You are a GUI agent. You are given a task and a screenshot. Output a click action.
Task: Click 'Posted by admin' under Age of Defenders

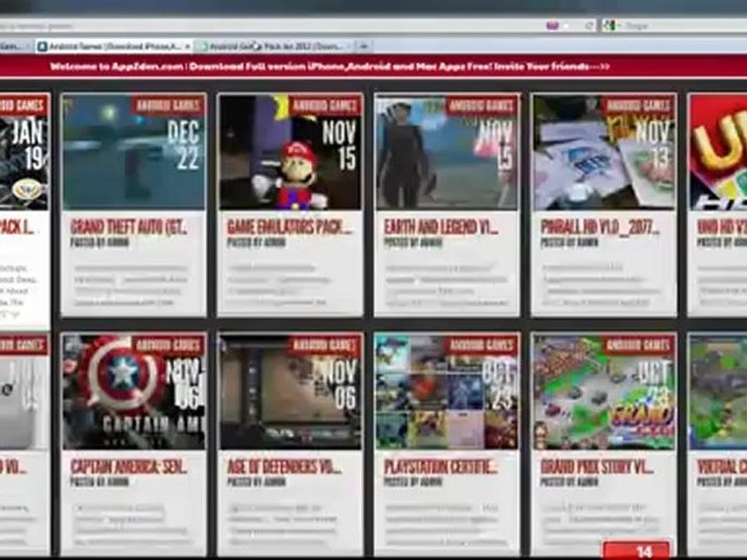[256, 482]
